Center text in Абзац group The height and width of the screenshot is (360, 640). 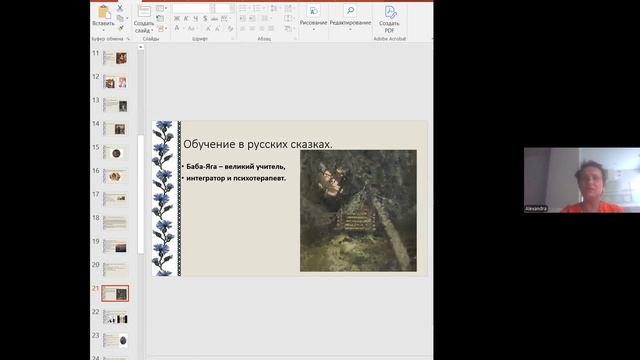(252, 29)
